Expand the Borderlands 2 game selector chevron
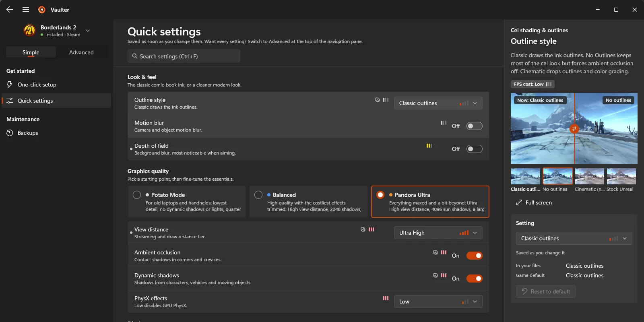Screen dimensions: 644x322 click(88, 31)
